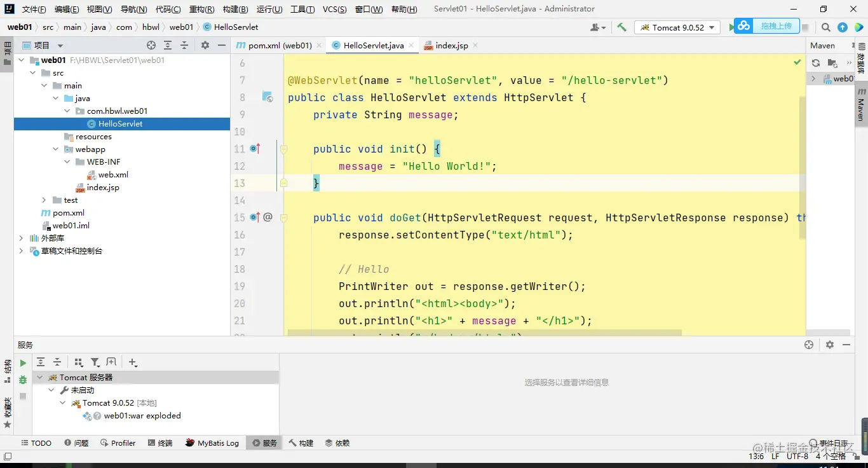Viewport: 868px width, 468px height.
Task: Open the services filter icon
Action: coord(95,362)
